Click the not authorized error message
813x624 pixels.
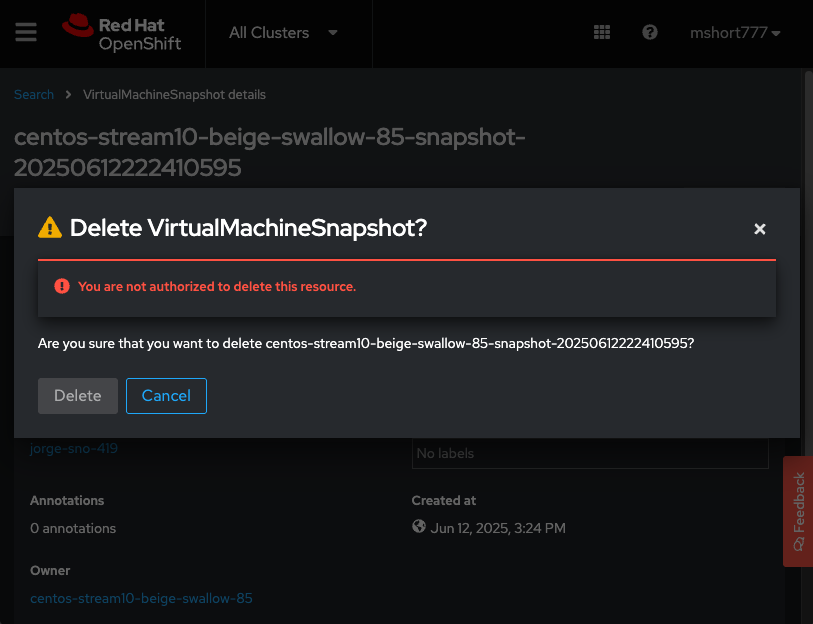tap(217, 287)
